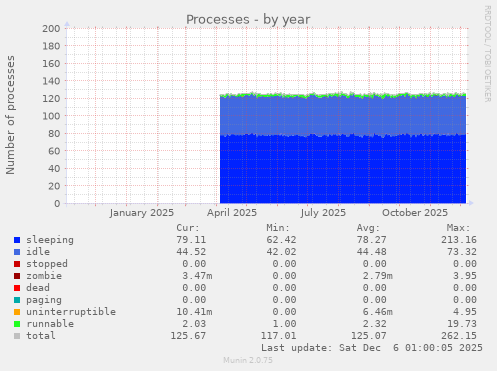The height and width of the screenshot is (371, 497).
Task: Click total maximum value 262.15
Action: 459,336
